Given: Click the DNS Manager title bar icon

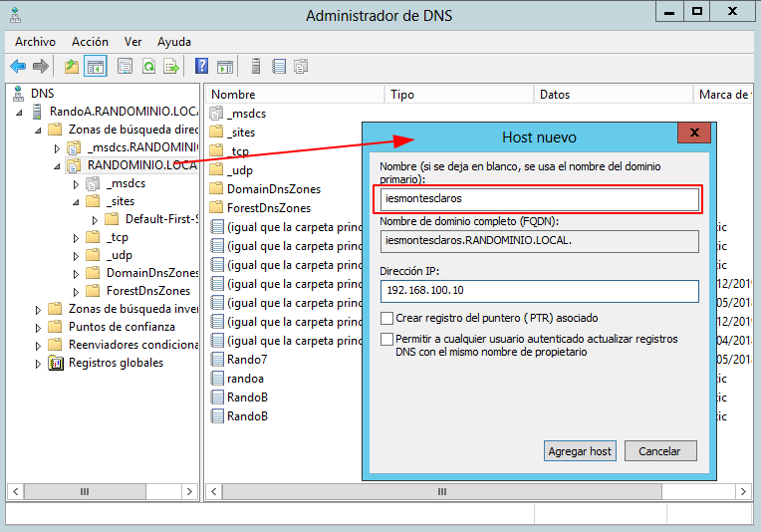Looking at the screenshot, I should click(x=16, y=16).
